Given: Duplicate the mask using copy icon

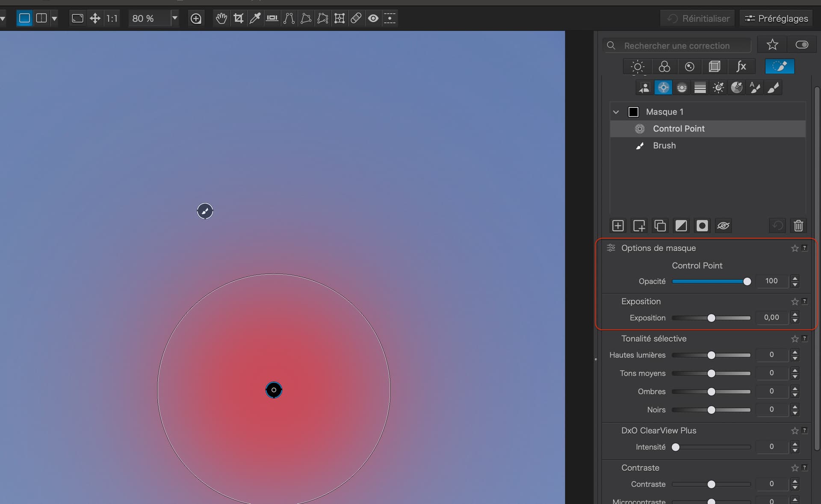Looking at the screenshot, I should click(x=660, y=226).
